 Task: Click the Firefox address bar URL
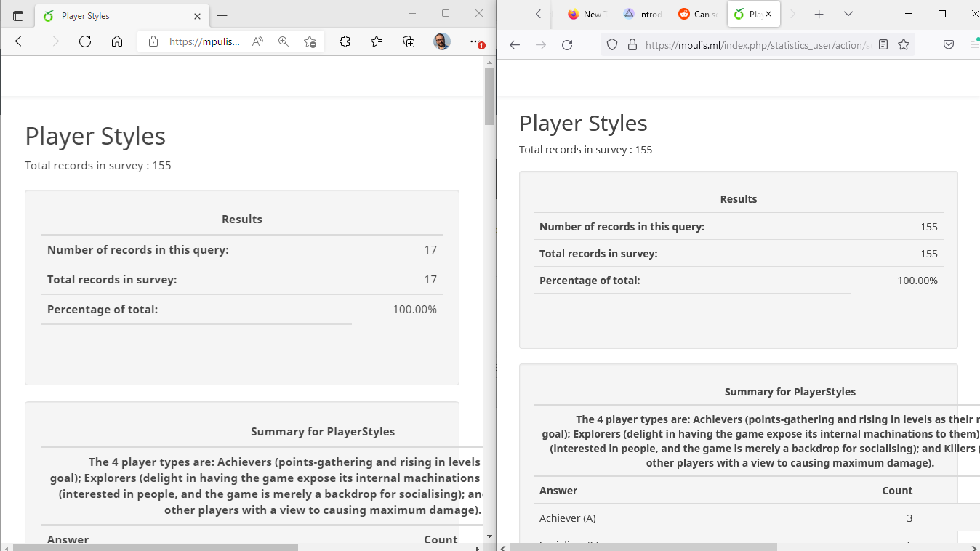tap(756, 44)
